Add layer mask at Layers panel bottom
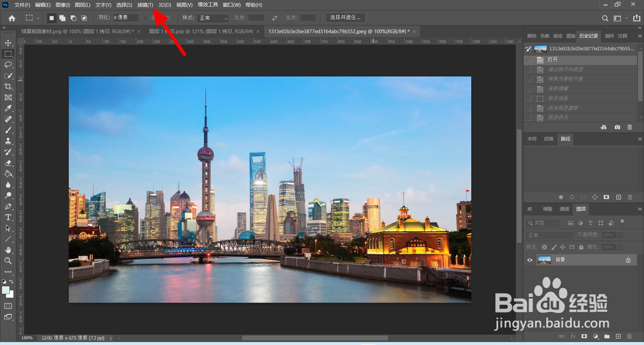 coord(584,336)
